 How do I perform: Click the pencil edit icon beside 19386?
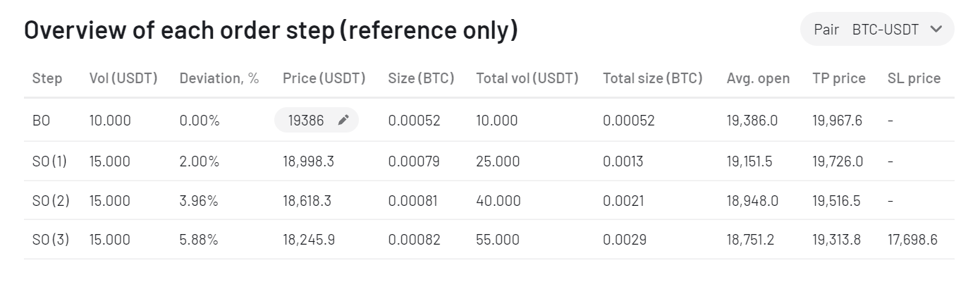coord(343,120)
